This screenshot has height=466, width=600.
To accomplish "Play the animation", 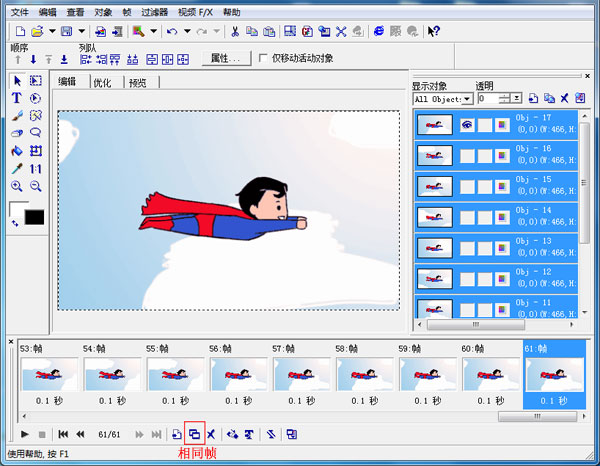I will pyautogui.click(x=24, y=434).
